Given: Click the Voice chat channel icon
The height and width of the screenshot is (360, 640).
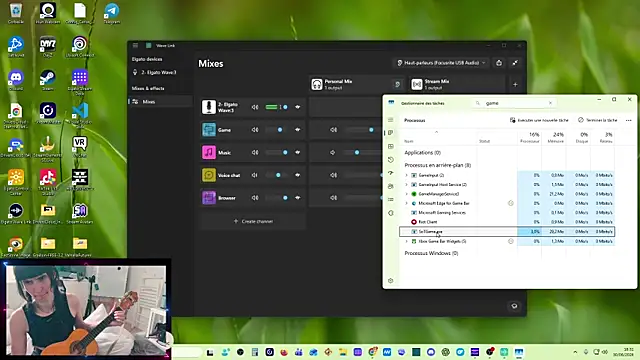Looking at the screenshot, I should coord(209,175).
